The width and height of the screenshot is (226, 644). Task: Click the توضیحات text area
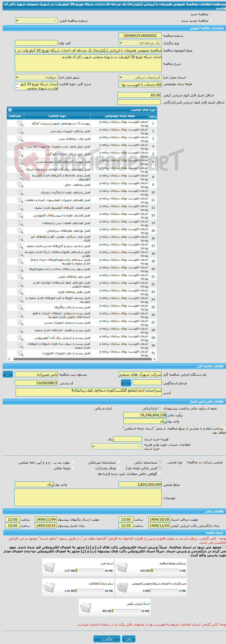pos(88,497)
